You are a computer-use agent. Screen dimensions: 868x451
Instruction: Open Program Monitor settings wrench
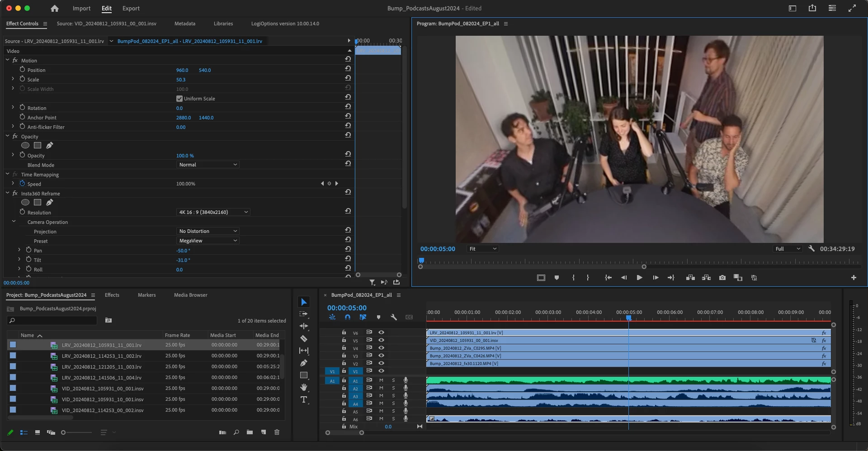tap(811, 249)
